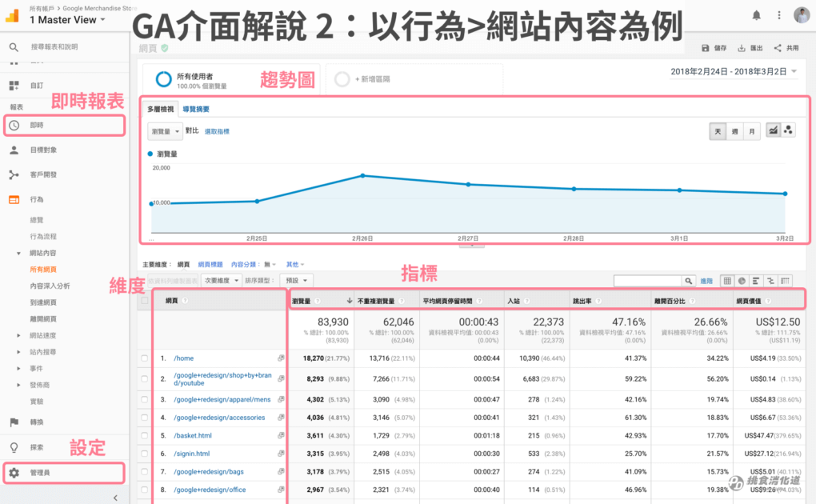This screenshot has height=504, width=816.
Task: Check the redesign/office row checkbox
Action: [145, 490]
